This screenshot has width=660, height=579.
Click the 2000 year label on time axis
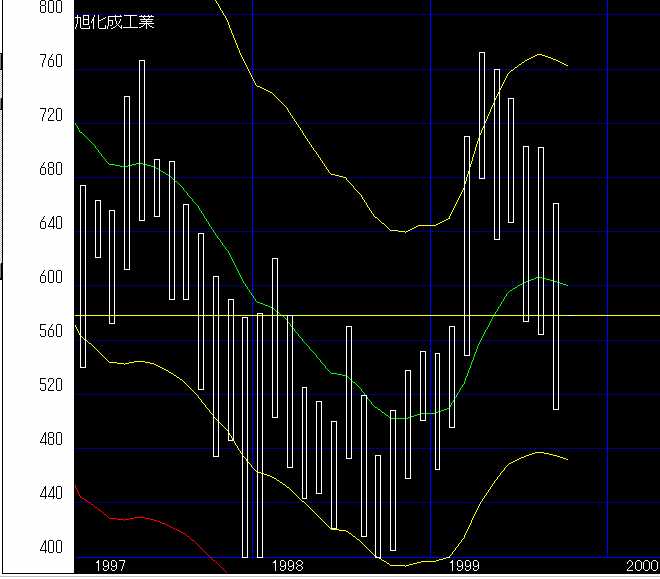click(641, 567)
